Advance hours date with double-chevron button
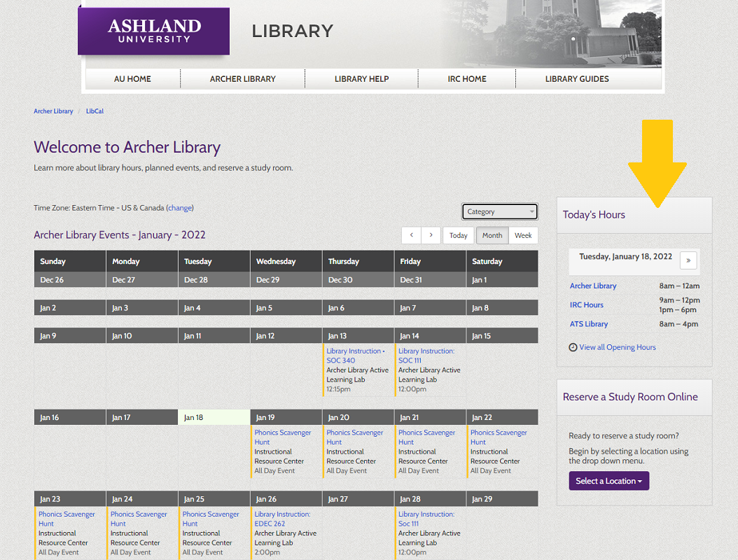The image size is (738, 560). [688, 260]
